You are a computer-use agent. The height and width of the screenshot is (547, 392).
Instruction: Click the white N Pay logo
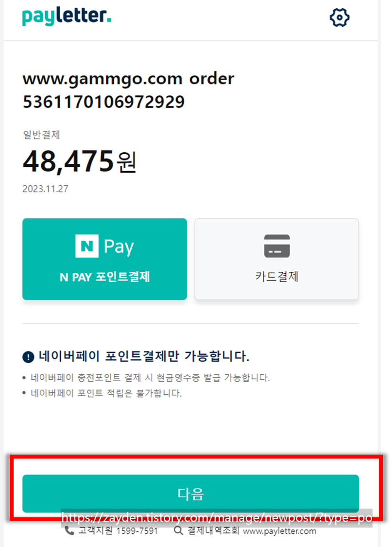tap(104, 246)
